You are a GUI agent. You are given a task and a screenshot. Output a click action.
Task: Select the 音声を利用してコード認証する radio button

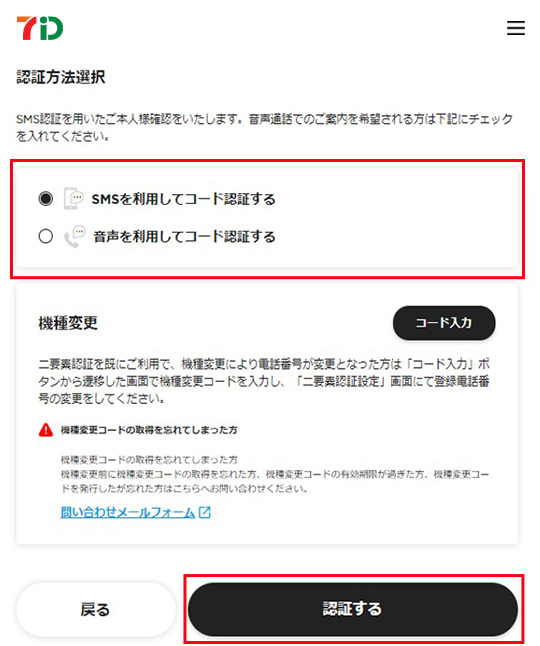pyautogui.click(x=46, y=236)
